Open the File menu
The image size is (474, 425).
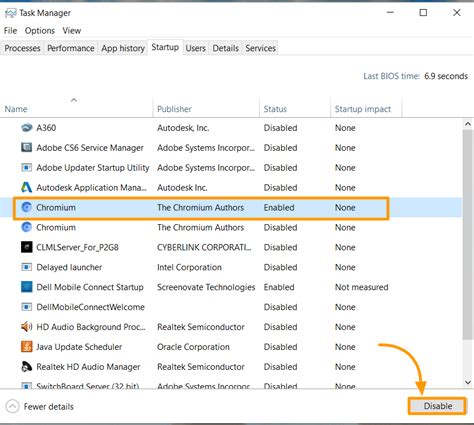point(10,31)
